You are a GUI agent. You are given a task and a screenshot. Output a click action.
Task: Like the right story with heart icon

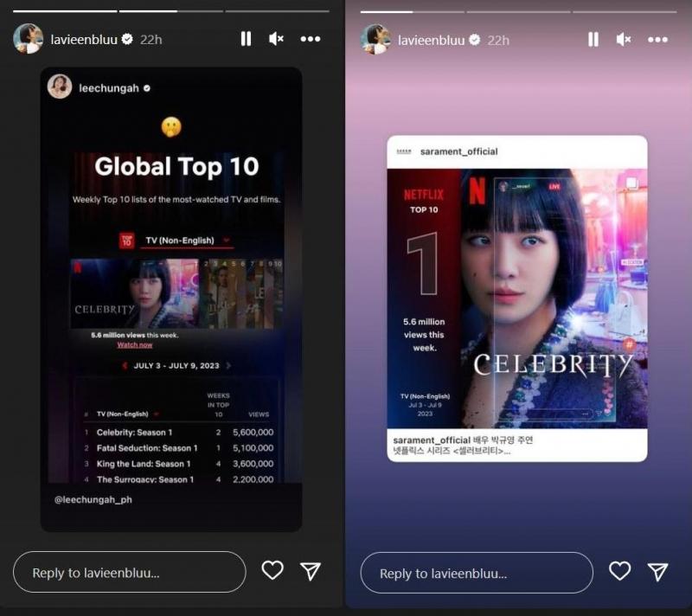[619, 571]
